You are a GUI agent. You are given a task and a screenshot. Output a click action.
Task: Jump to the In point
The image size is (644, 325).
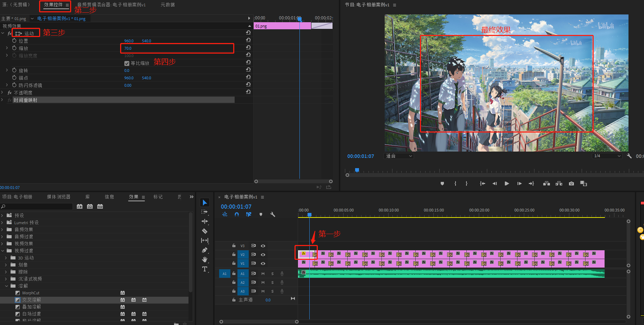[x=482, y=184]
